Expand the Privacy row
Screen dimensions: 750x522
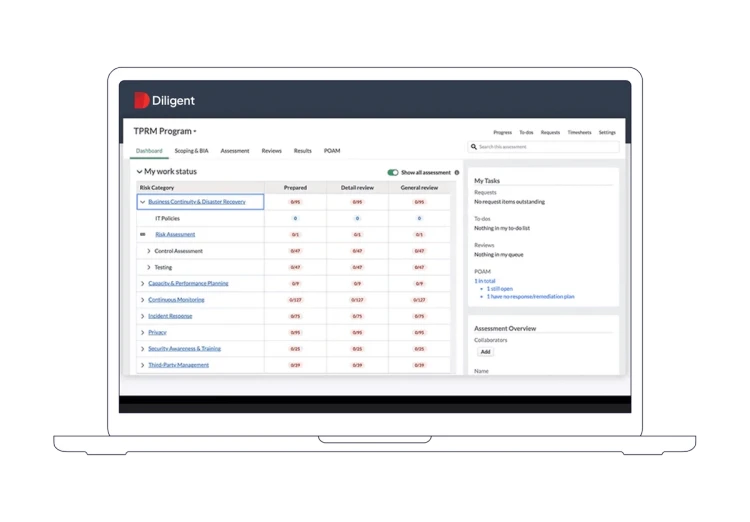tap(143, 333)
